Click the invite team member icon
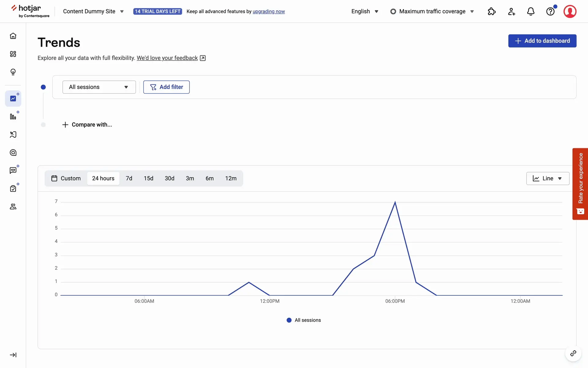 pos(511,11)
